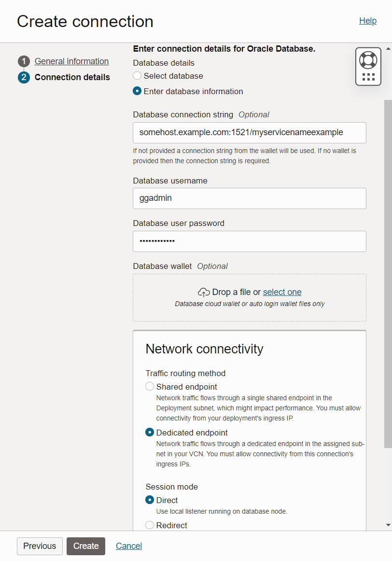This screenshot has height=561, width=392.
Task: Navigate back to the General information step
Action: [71, 61]
